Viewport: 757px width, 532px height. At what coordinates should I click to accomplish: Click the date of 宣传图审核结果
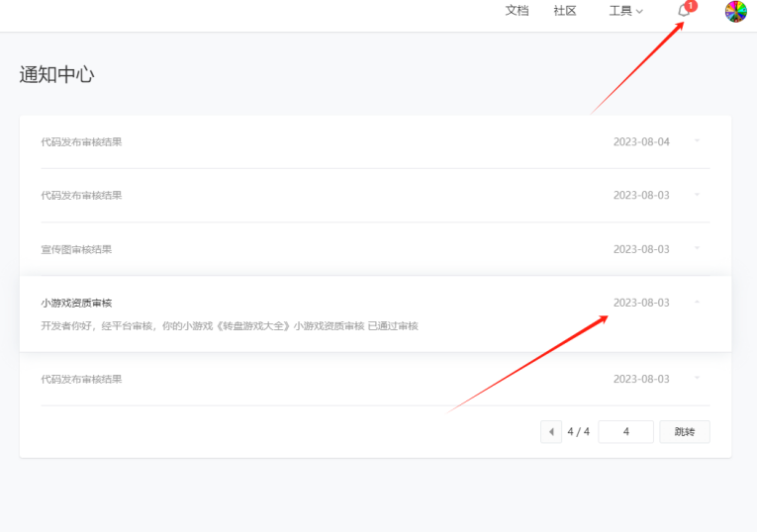coord(641,249)
